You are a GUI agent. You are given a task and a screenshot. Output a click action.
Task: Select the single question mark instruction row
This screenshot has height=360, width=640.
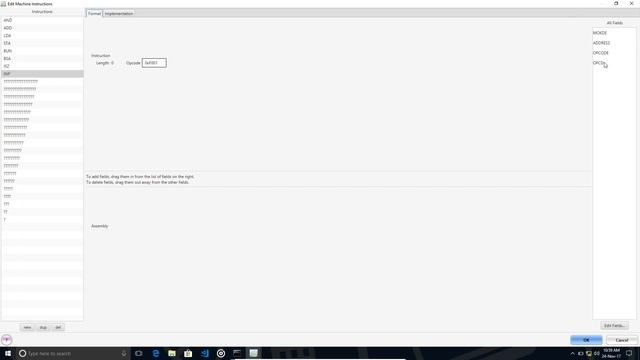pos(42,219)
